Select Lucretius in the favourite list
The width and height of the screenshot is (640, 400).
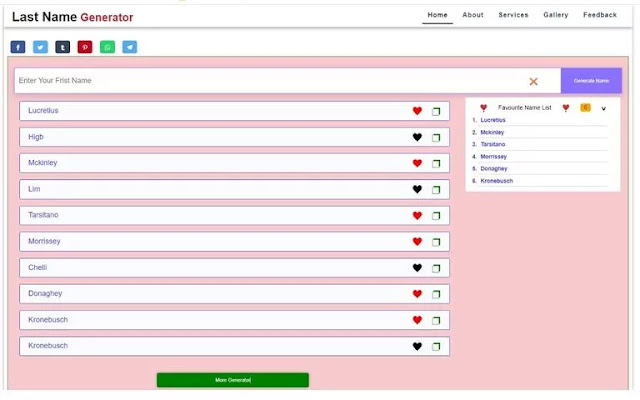coord(493,120)
